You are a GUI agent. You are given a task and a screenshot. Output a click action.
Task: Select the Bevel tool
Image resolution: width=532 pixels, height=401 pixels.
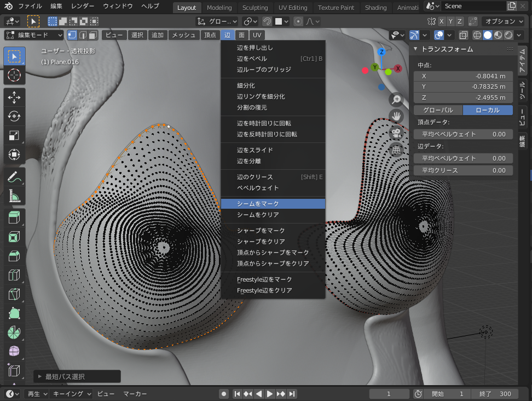(x=14, y=256)
